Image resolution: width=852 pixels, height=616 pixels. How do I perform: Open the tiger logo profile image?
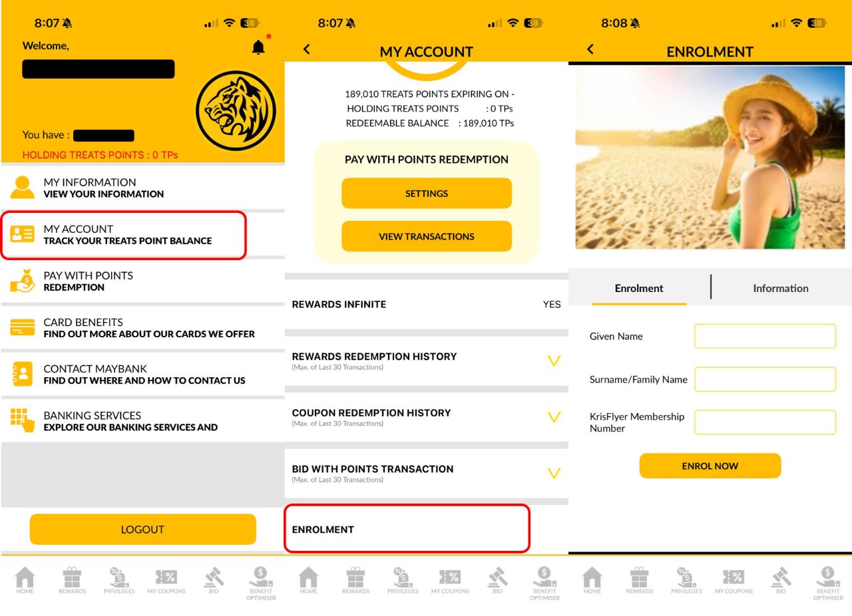(236, 109)
